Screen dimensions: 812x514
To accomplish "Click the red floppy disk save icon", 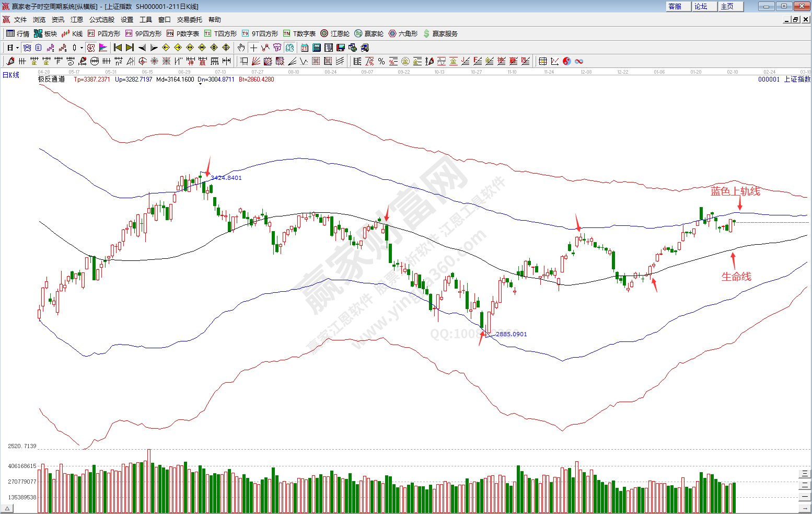I will (x=341, y=48).
